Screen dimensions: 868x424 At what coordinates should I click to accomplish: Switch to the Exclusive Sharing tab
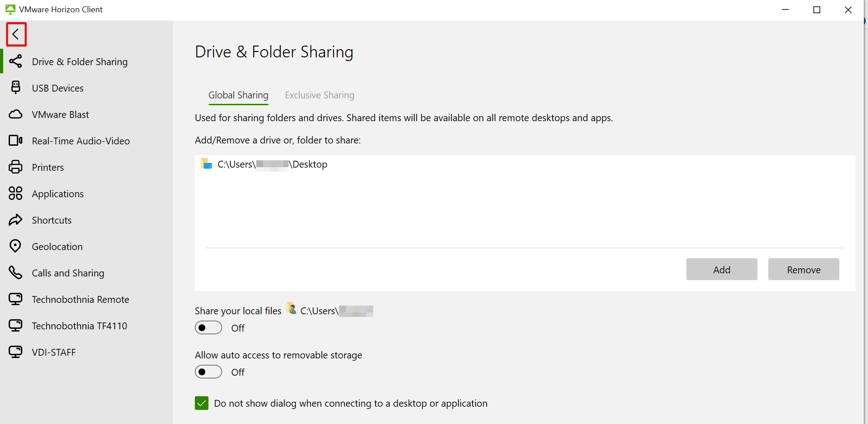[x=320, y=95]
